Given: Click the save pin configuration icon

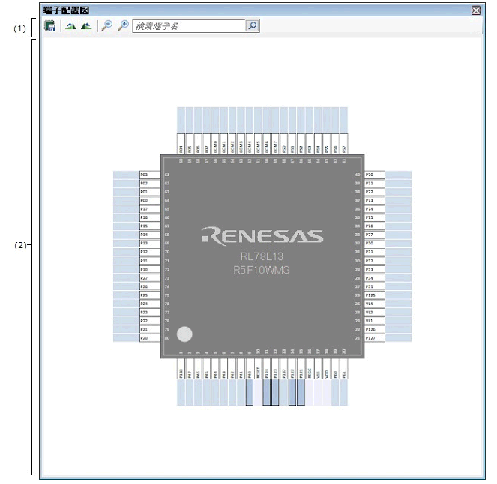Looking at the screenshot, I should [x=50, y=26].
